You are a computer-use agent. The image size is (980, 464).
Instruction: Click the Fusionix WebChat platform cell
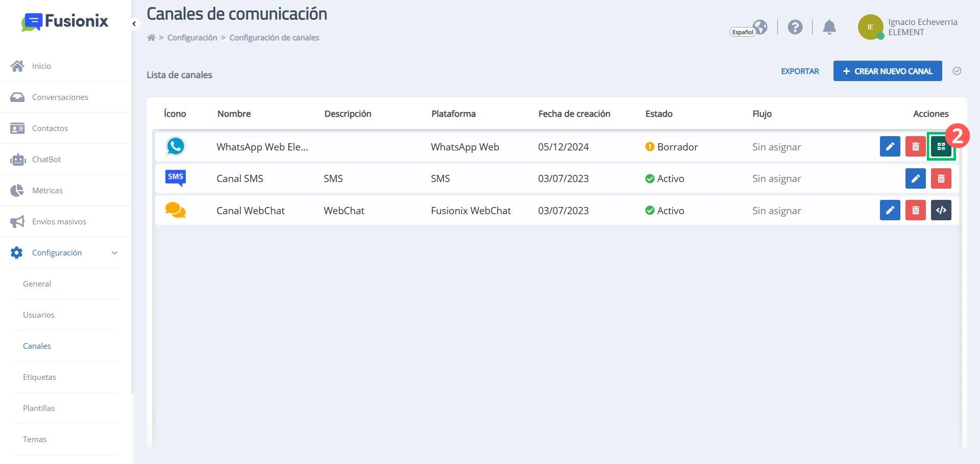pyautogui.click(x=471, y=211)
